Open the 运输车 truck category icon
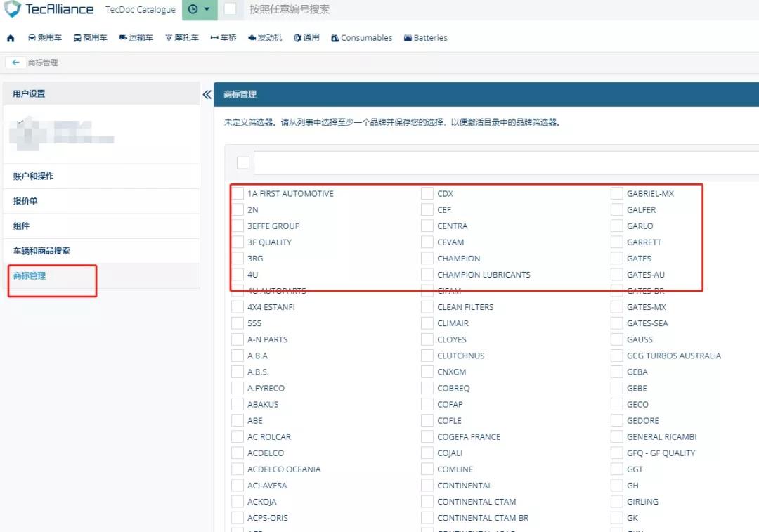Image resolution: width=759 pixels, height=532 pixels. click(x=136, y=37)
